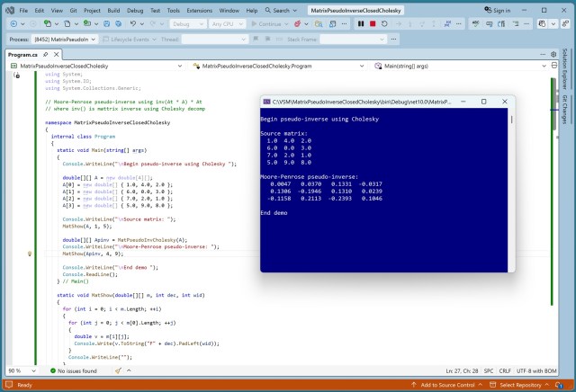Expand the Main(string[] args) member dropdown

coord(545,66)
